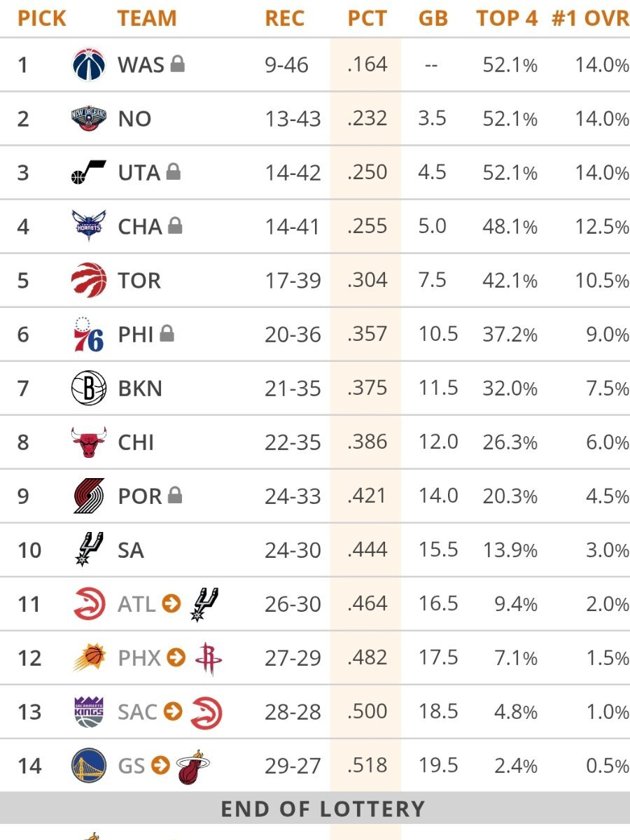Open the SAC team link
Image resolution: width=630 pixels, height=840 pixels.
137,712
